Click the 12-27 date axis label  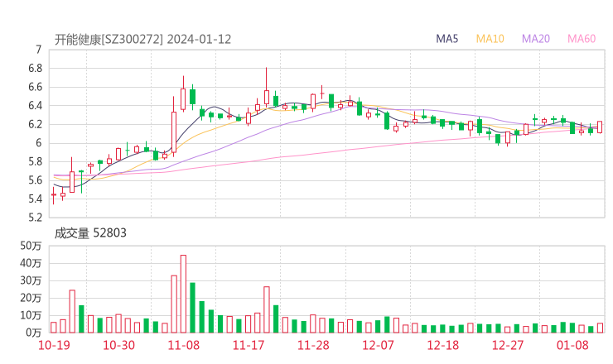tap(508, 345)
